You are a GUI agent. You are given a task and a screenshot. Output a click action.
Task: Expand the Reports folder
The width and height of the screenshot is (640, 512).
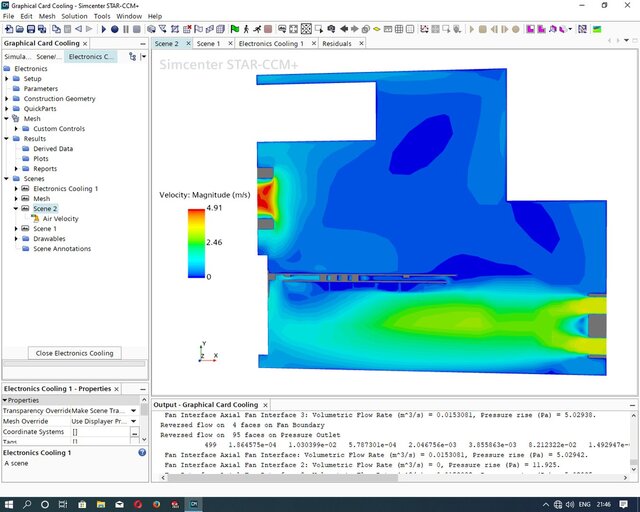tap(16, 169)
